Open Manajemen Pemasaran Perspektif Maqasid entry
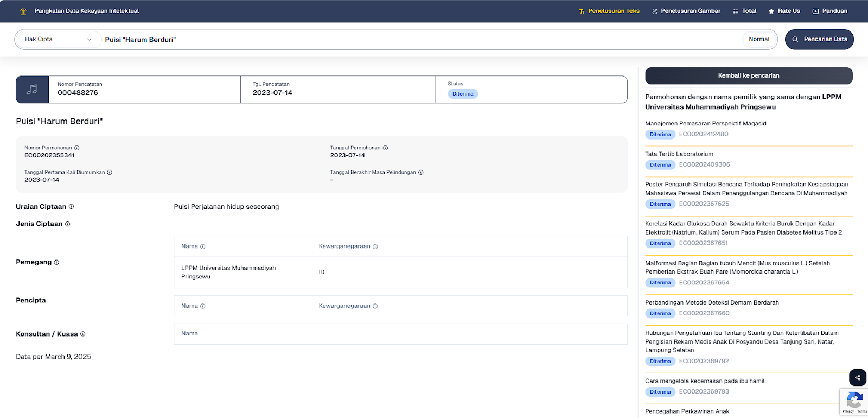Image resolution: width=868 pixels, height=418 pixels. coord(706,123)
